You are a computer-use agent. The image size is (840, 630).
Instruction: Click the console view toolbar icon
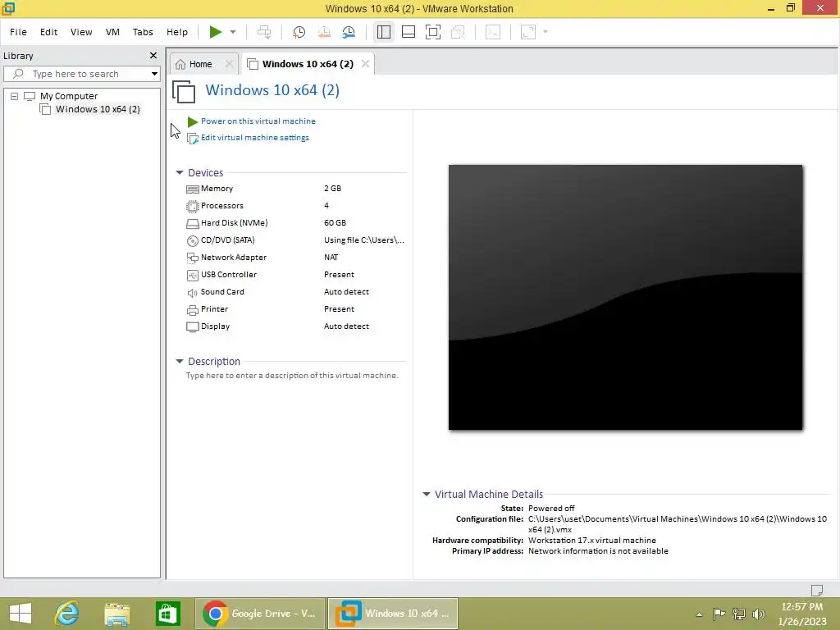point(493,32)
